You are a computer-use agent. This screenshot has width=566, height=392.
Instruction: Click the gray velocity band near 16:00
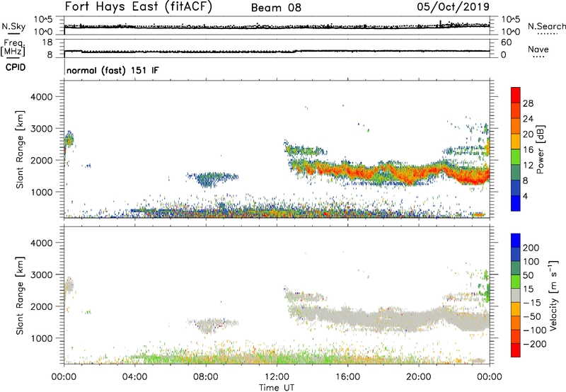point(348,318)
